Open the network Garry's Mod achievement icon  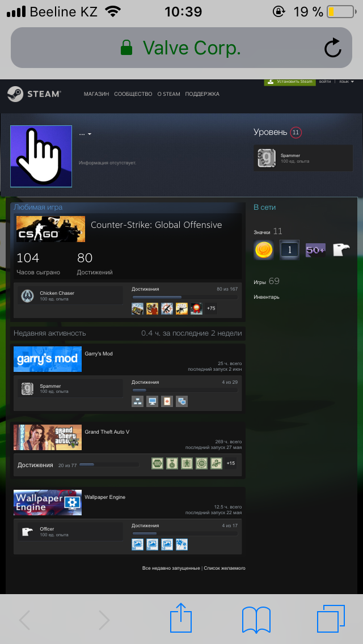(137, 401)
